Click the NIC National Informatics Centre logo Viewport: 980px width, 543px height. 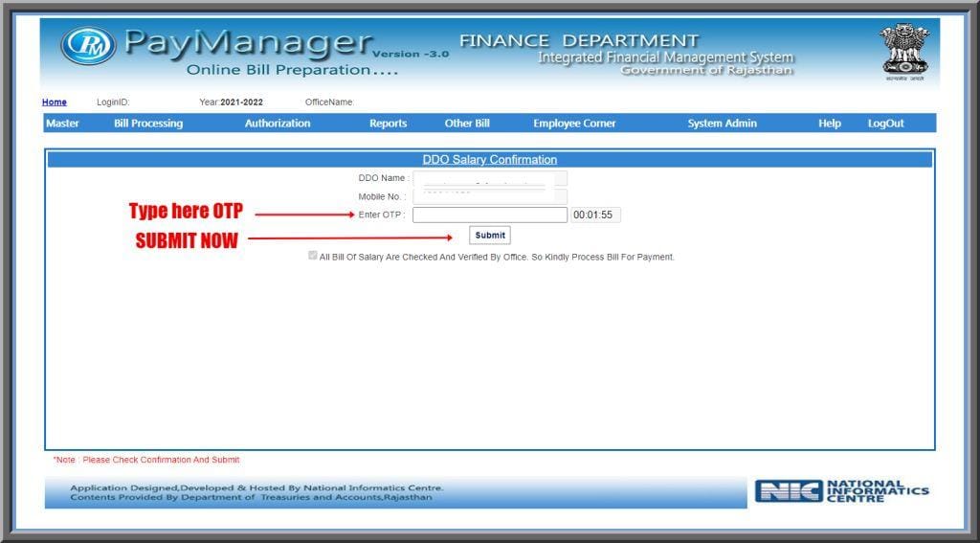click(842, 491)
